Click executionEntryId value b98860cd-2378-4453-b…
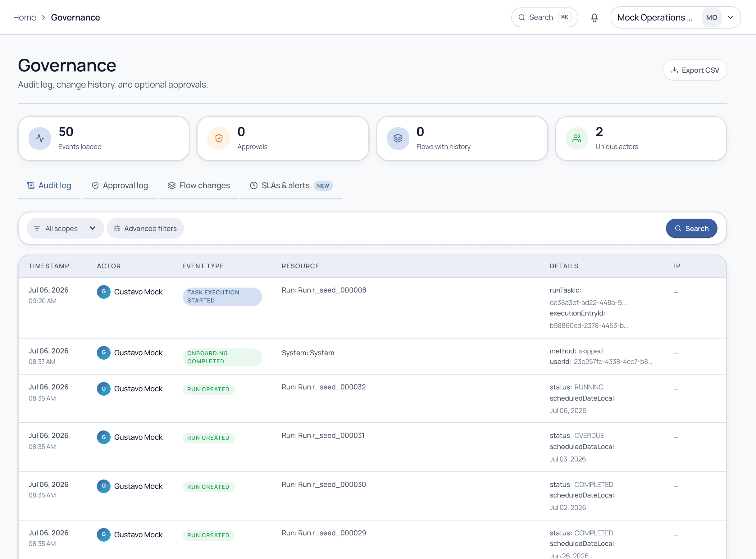756x559 pixels. tap(589, 325)
